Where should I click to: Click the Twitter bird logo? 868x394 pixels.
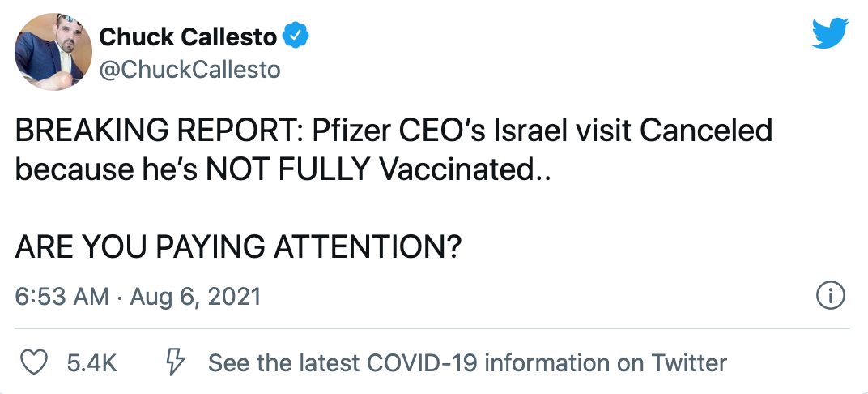829,34
